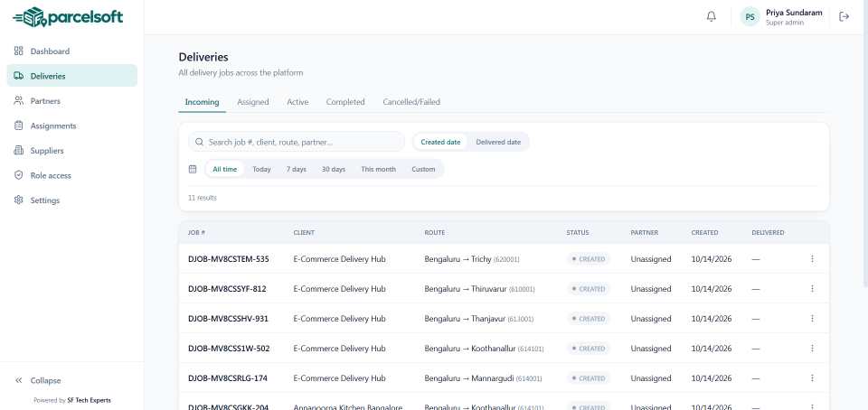868x410 pixels.
Task: Switch to the Active tab
Action: click(297, 102)
